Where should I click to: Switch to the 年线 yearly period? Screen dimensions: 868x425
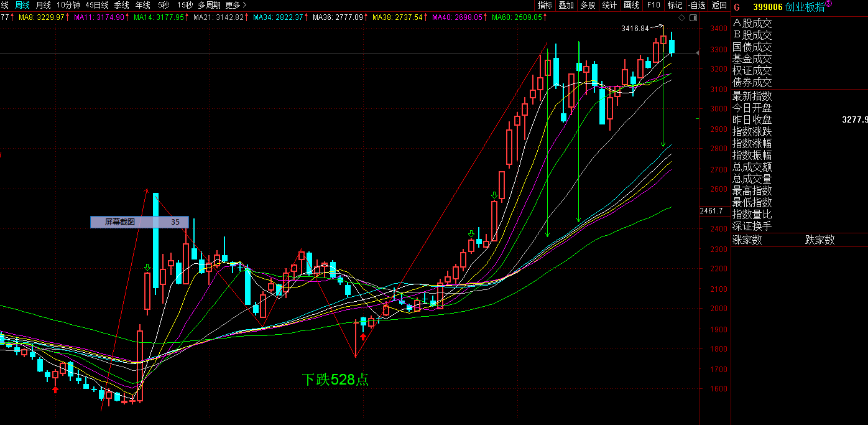(x=143, y=5)
